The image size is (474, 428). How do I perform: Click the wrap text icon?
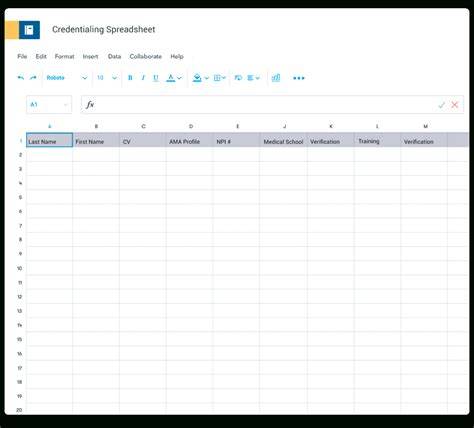click(x=238, y=78)
